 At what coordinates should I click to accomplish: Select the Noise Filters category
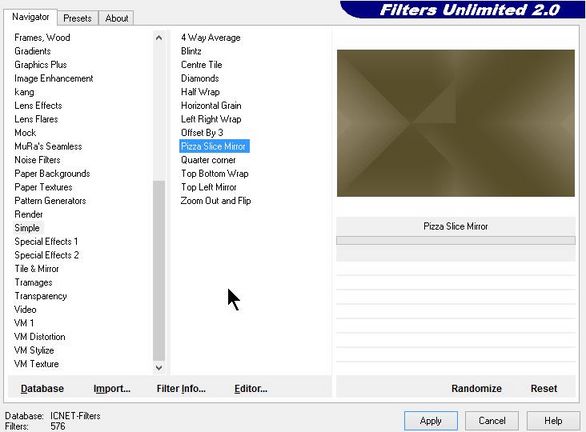pyautogui.click(x=37, y=160)
